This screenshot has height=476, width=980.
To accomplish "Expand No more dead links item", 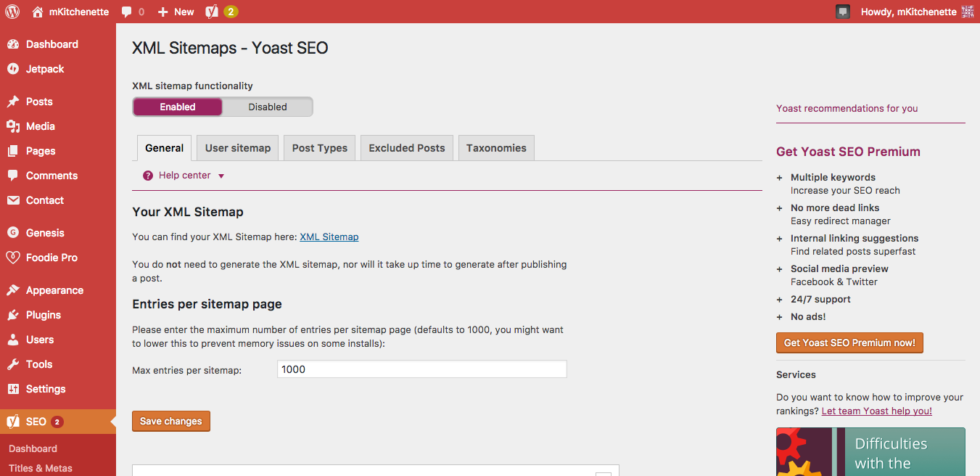I will click(x=780, y=208).
